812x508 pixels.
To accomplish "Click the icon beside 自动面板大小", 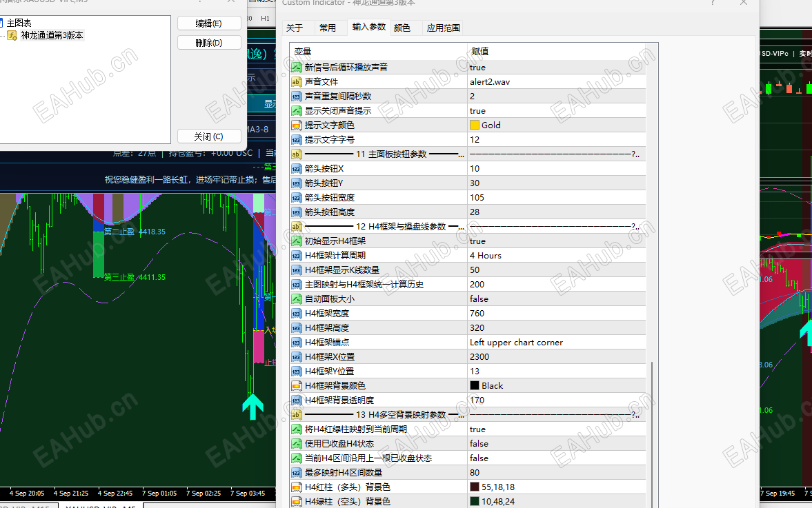I will [296, 299].
